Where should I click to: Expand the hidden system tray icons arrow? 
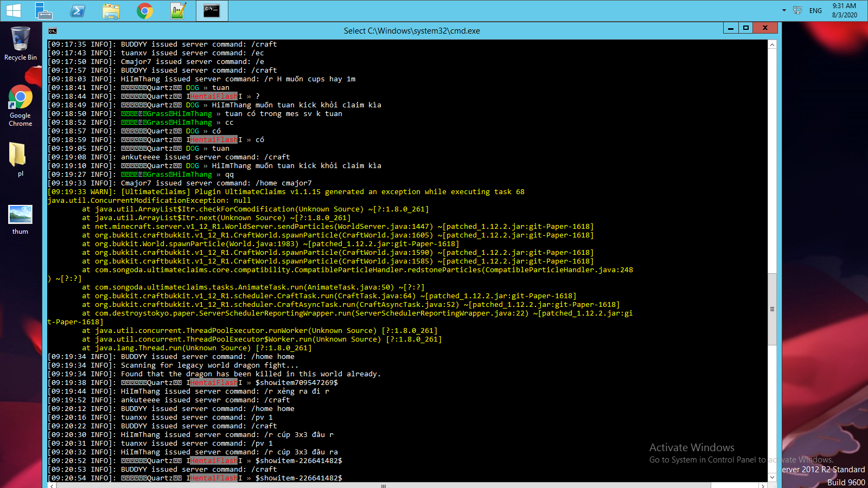click(784, 10)
